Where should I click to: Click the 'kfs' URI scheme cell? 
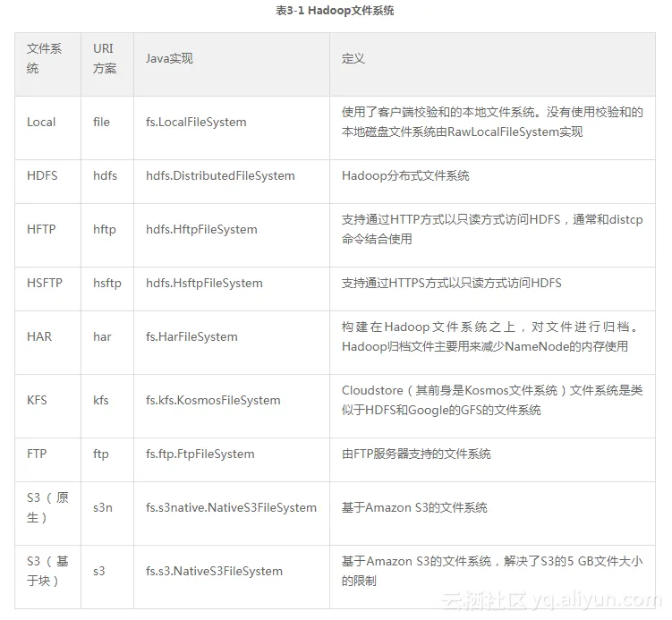[x=107, y=406]
